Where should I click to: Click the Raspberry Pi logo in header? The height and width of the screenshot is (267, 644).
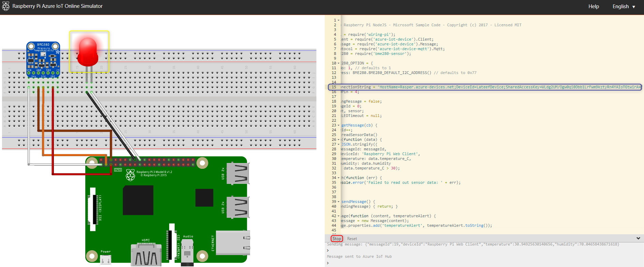(6, 6)
